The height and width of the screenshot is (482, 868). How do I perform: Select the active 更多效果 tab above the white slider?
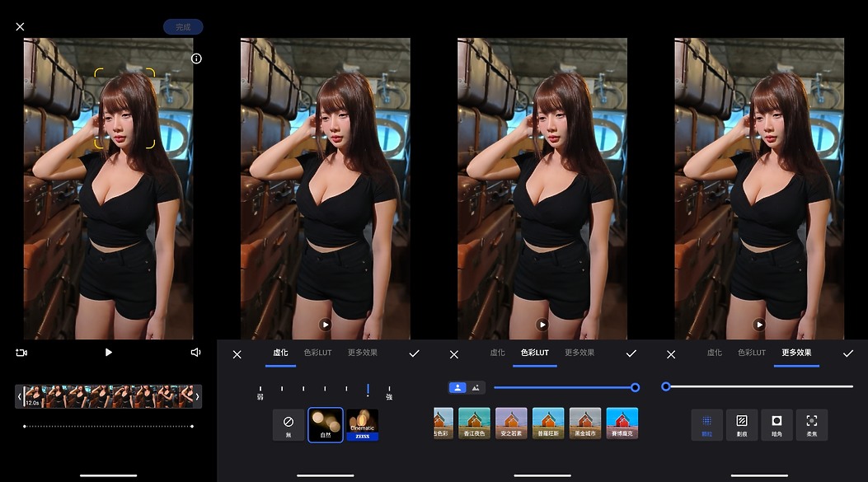click(x=796, y=353)
